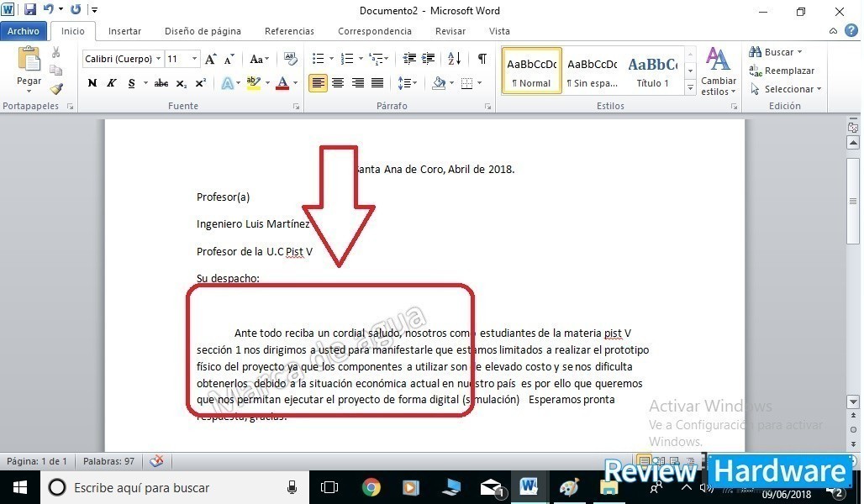Image resolution: width=864 pixels, height=504 pixels.
Task: Clear formatting with eraser icon
Action: pos(291,59)
